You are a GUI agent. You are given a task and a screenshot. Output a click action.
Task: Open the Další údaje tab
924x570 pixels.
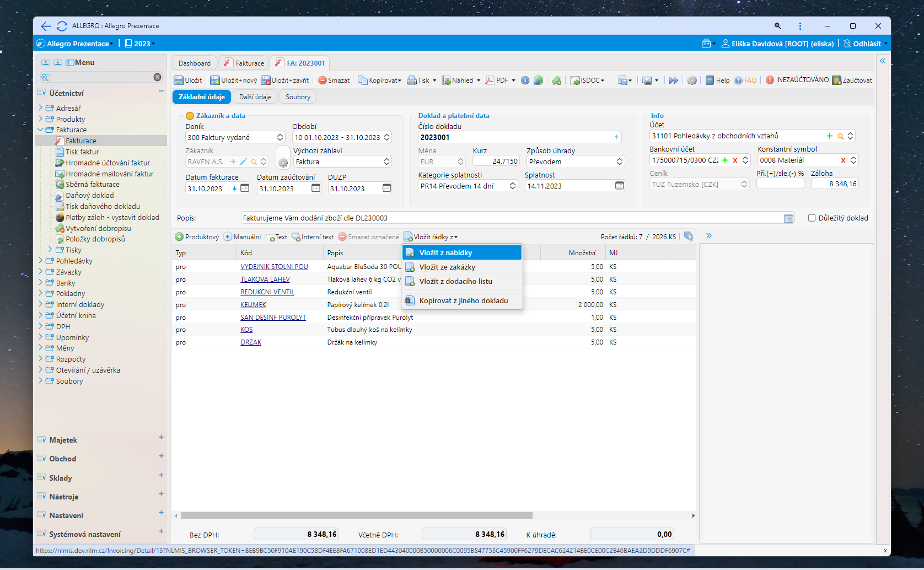point(255,97)
